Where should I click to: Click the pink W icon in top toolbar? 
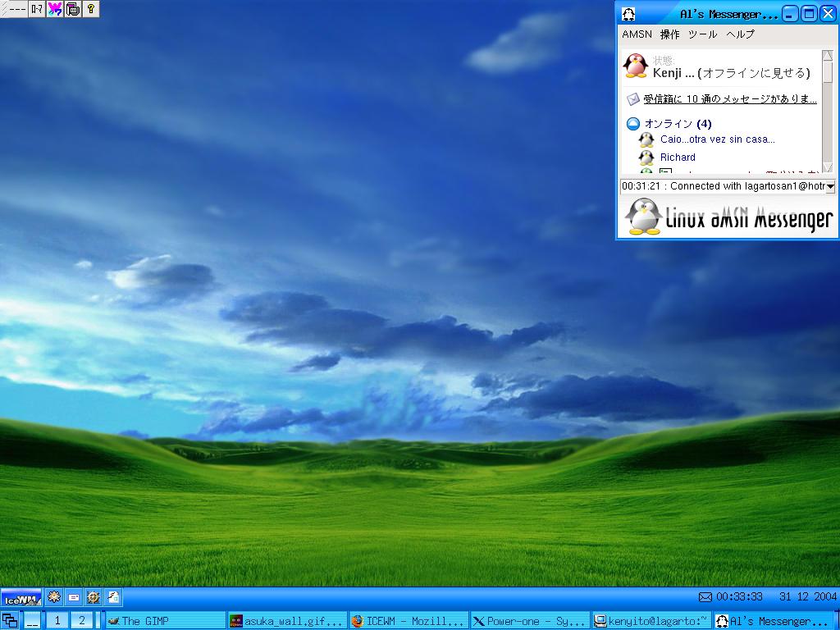click(x=55, y=9)
